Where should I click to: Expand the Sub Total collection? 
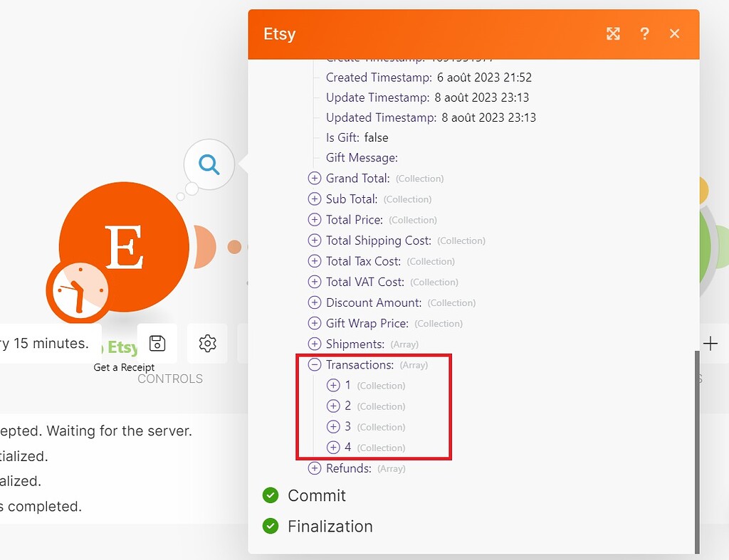click(x=314, y=199)
